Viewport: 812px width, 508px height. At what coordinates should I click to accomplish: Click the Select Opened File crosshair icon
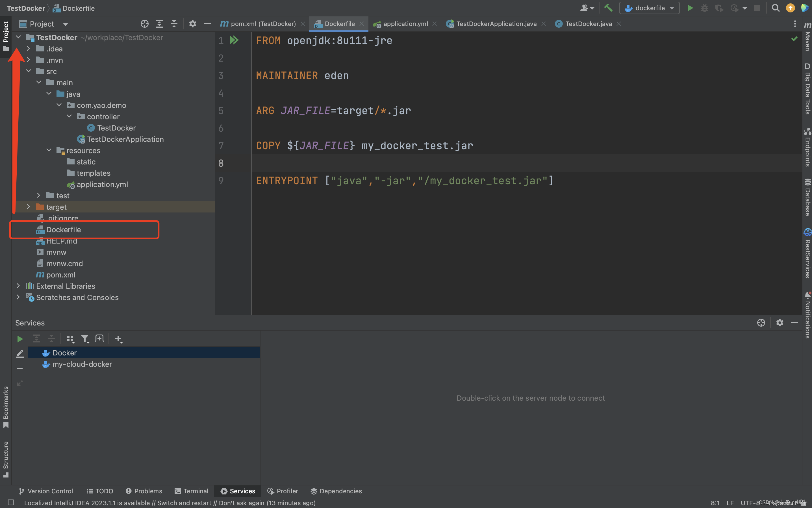point(144,24)
